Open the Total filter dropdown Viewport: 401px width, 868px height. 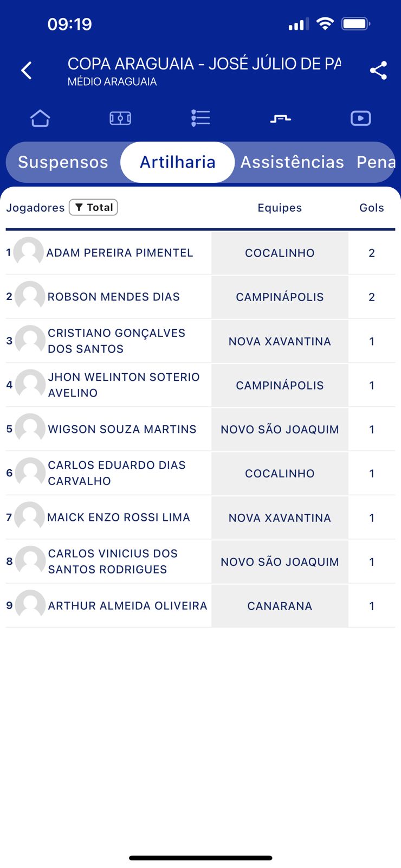click(94, 207)
